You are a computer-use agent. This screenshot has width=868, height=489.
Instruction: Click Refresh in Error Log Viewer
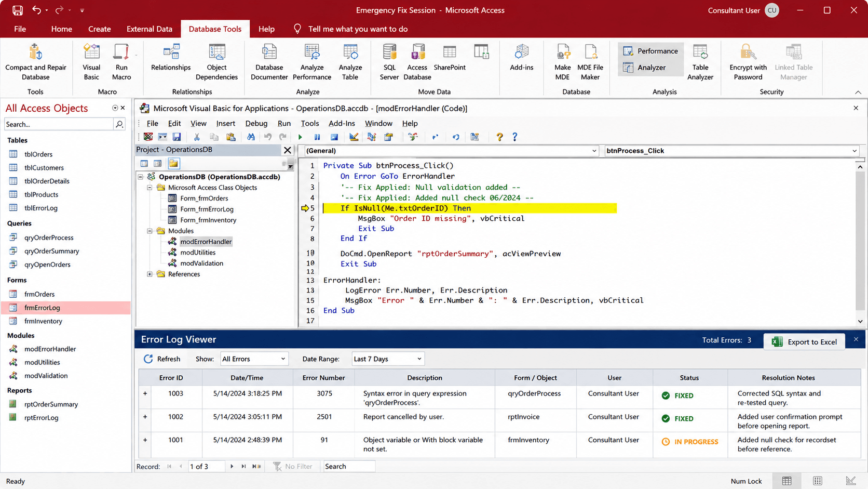click(x=162, y=359)
